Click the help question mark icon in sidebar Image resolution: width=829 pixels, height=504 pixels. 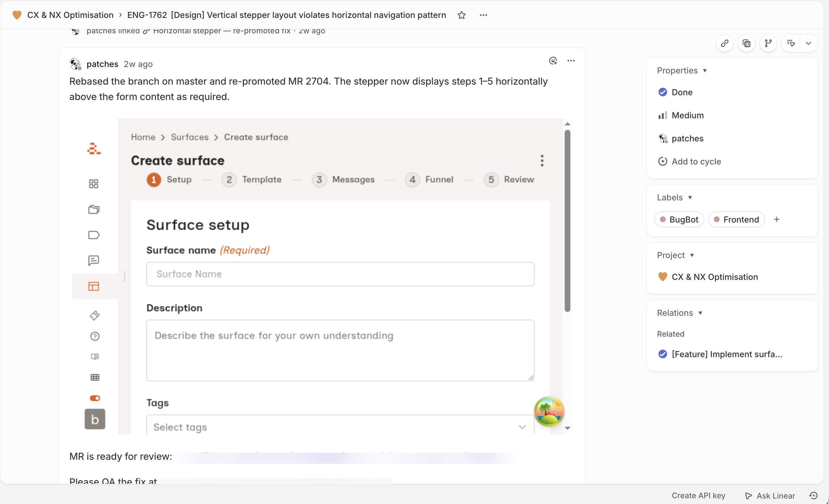(95, 336)
